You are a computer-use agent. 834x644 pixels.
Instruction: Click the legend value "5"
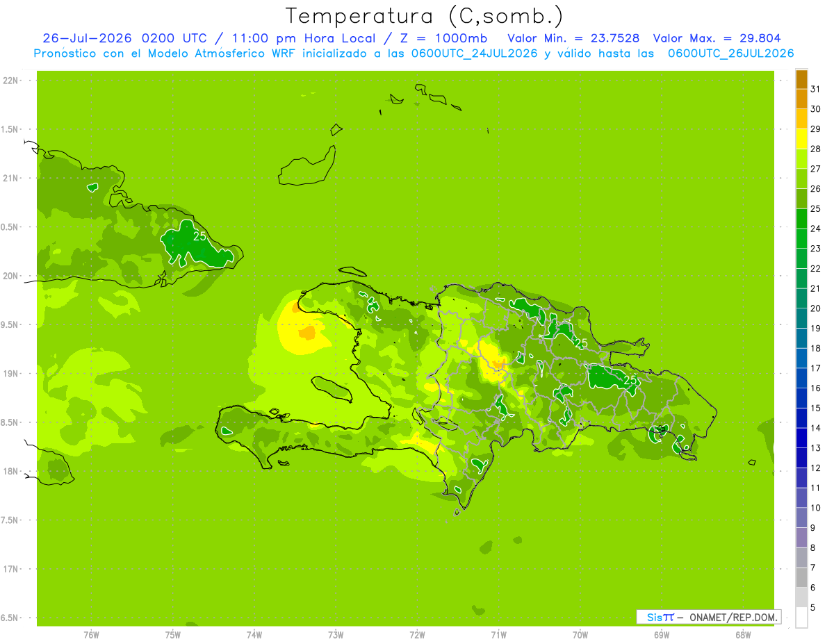click(813, 608)
